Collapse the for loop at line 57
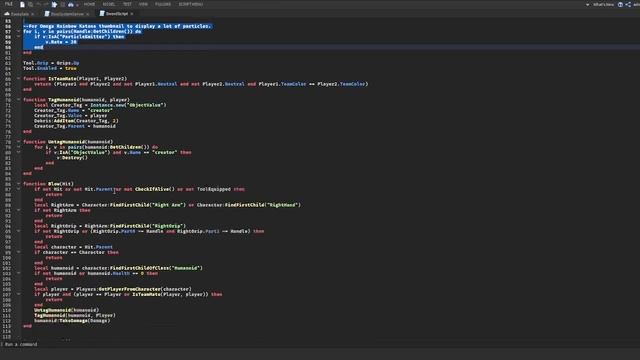 click(x=18, y=31)
